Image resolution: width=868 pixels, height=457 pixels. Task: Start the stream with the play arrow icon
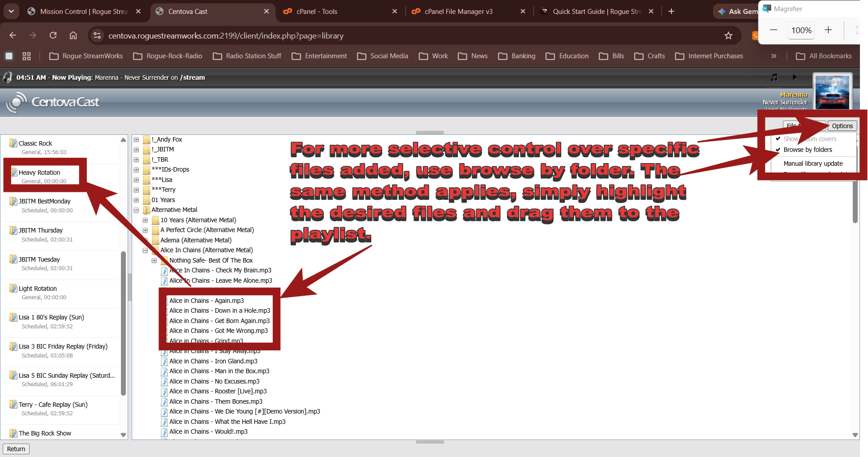795,77
